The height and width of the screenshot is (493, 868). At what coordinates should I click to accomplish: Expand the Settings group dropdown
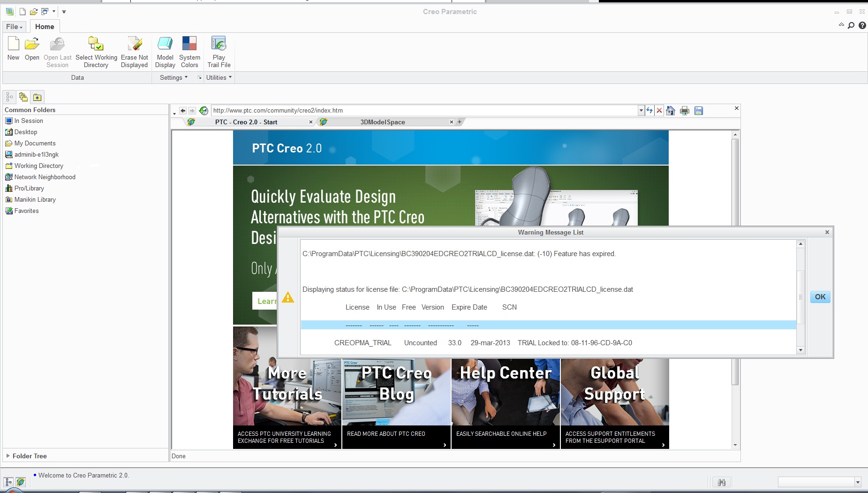click(x=174, y=77)
